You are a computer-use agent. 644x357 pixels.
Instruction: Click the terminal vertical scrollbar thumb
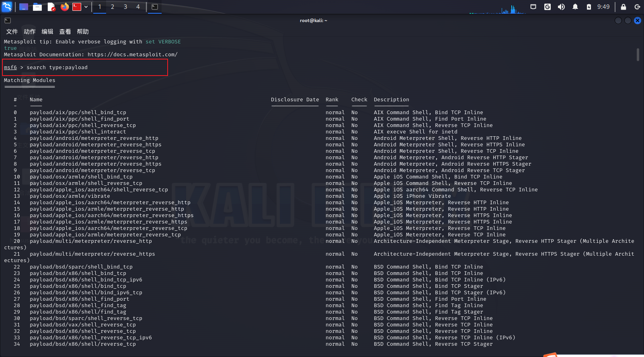click(638, 55)
